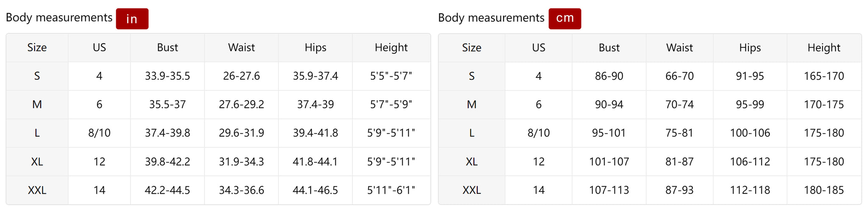Click the 165-170 height cell
This screenshot has height=215, width=868.
point(823,76)
